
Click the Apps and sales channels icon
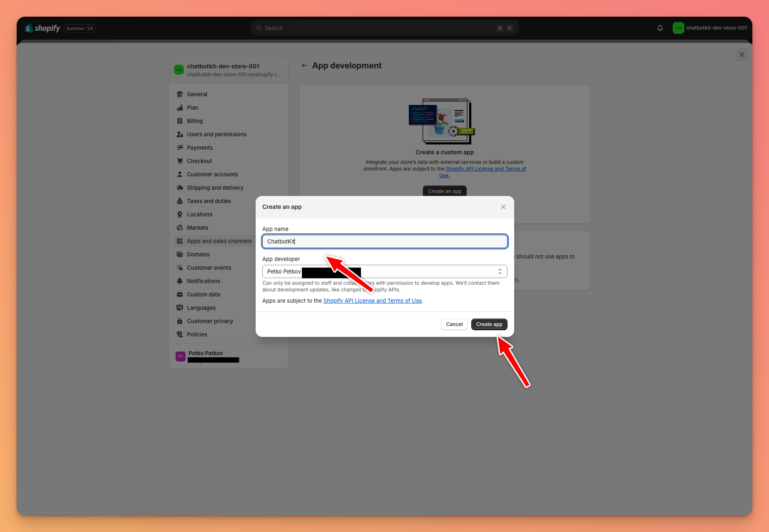[x=180, y=241]
